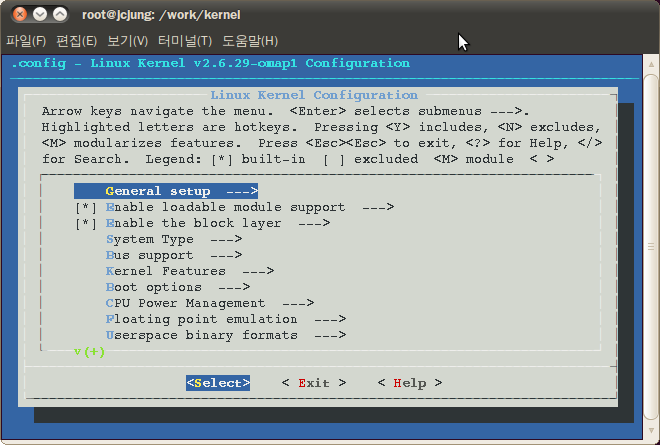This screenshot has height=445, width=660.
Task: Toggle Enable loadable module support checkbox
Action: pos(86,208)
